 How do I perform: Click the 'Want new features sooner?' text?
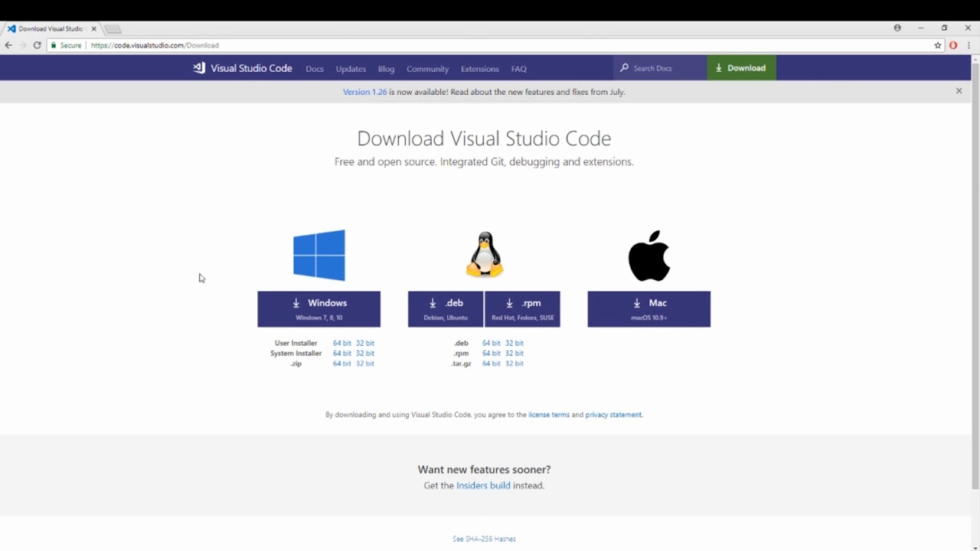pyautogui.click(x=484, y=470)
